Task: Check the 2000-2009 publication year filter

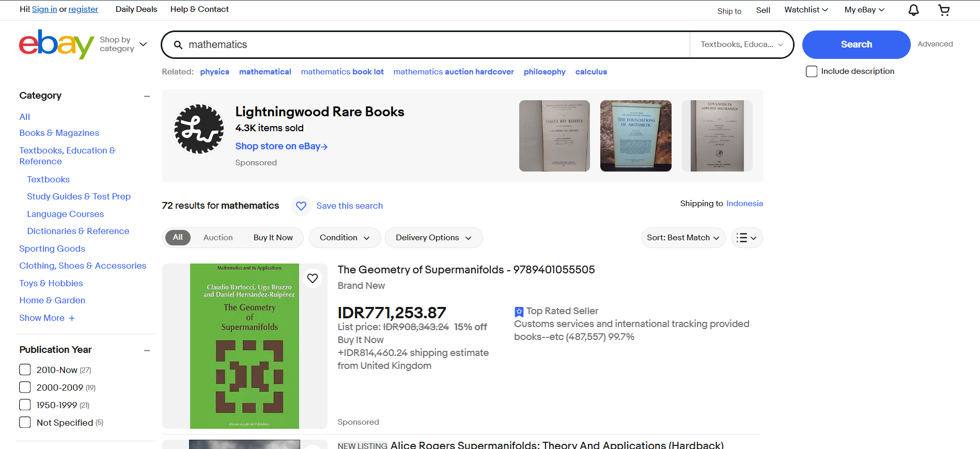Action: point(25,388)
